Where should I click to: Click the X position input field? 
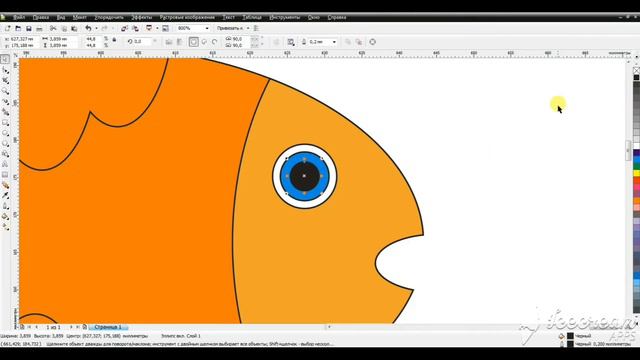25,39
